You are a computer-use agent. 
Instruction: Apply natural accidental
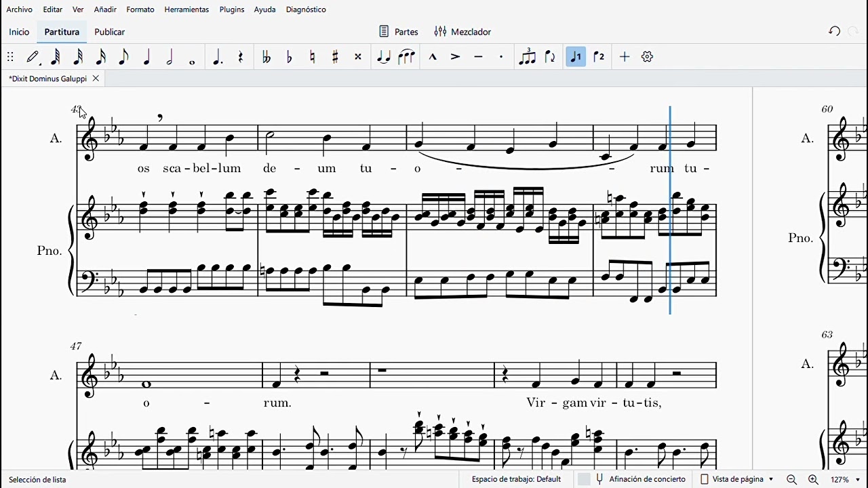pos(313,57)
